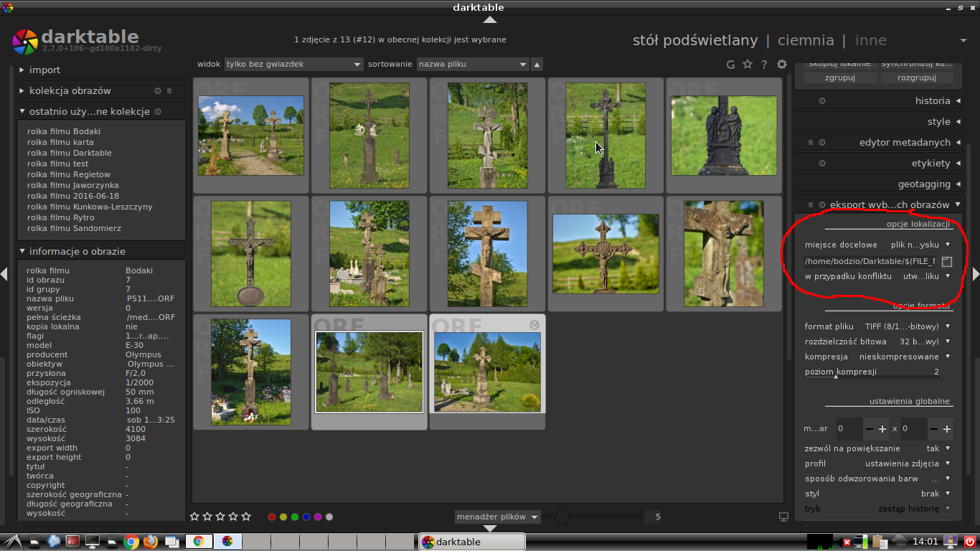The image size is (980, 551).
Task: Click the red power button in the system tray
Action: click(970, 542)
